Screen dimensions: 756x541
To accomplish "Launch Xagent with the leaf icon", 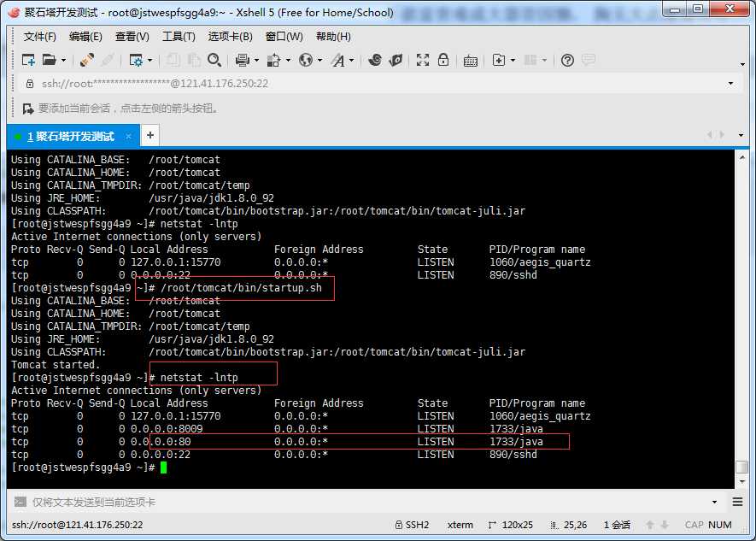I will click(396, 60).
